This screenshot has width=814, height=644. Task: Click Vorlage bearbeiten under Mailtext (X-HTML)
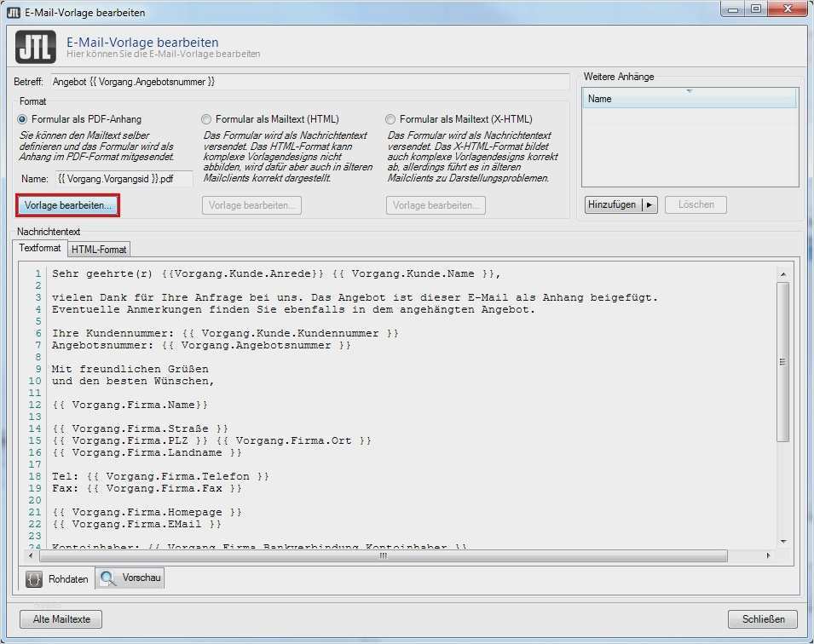click(436, 205)
